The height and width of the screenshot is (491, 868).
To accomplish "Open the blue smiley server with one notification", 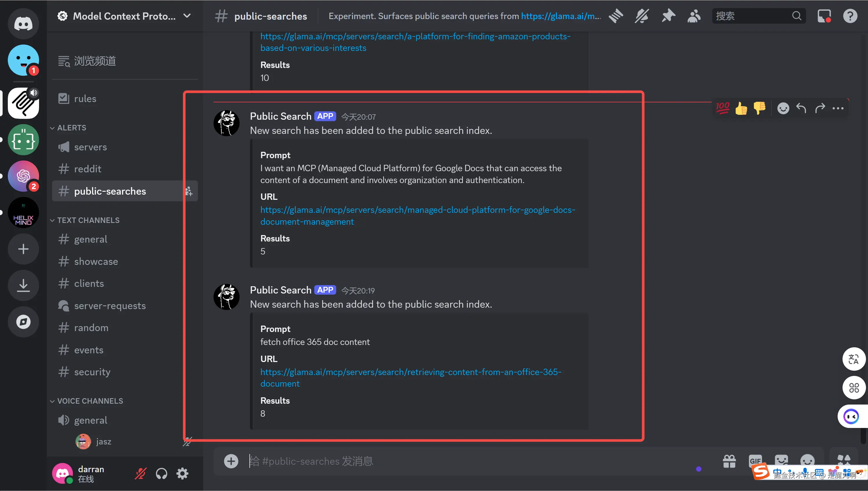I will coord(23,60).
